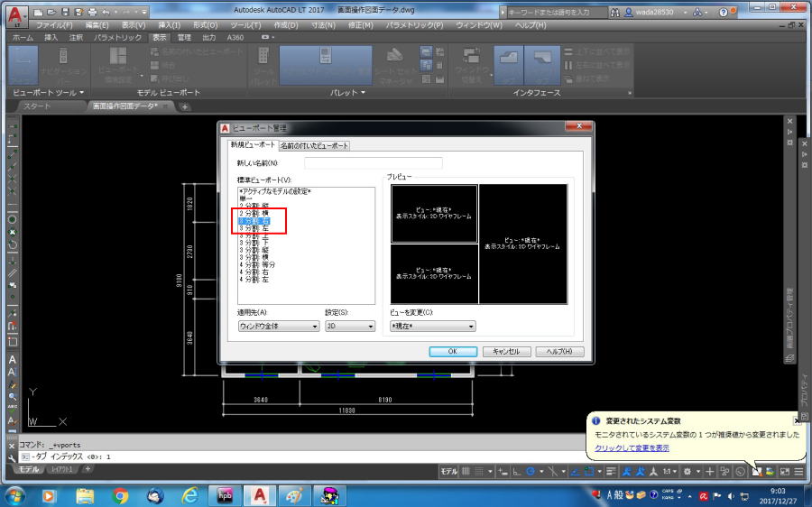812x507 pixels.
Task: Click the binoculars search icon in title bar
Action: point(615,12)
